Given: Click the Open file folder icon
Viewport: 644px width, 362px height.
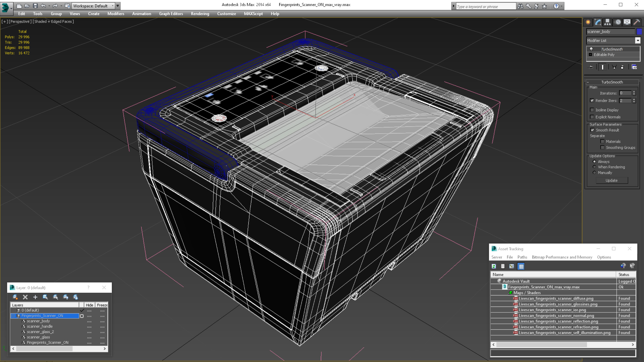Looking at the screenshot, I should tap(27, 6).
